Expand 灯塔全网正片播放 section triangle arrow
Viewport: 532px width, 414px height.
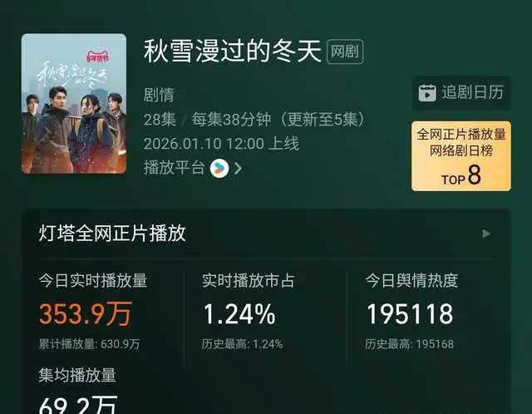(x=486, y=234)
